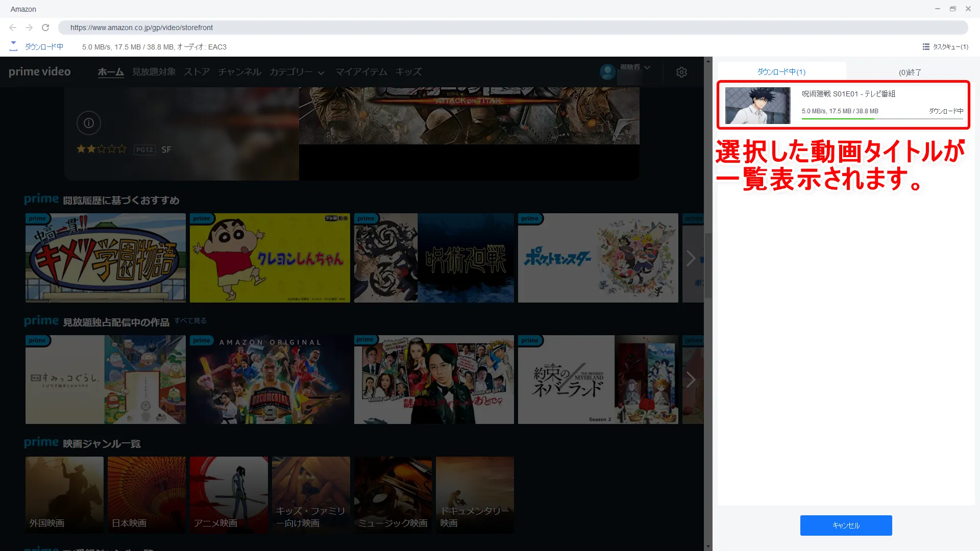Open the クレヨンしんちゃん thumbnail
980x551 pixels.
tap(270, 258)
